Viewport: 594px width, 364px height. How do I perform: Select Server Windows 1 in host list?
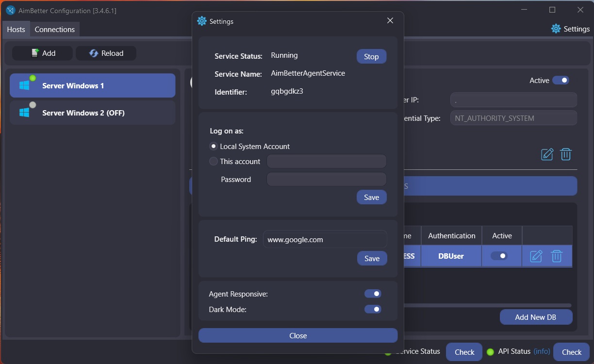pyautogui.click(x=92, y=85)
